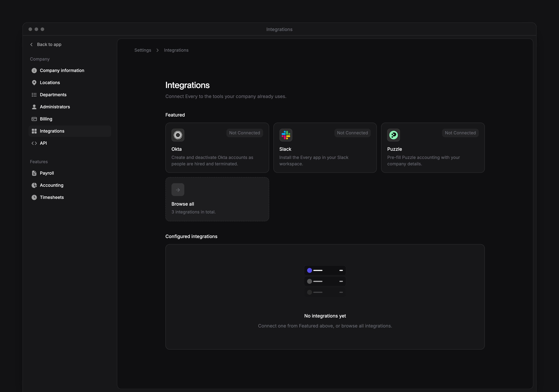Open the Slack integration card title
The image size is (559, 392).
point(285,149)
